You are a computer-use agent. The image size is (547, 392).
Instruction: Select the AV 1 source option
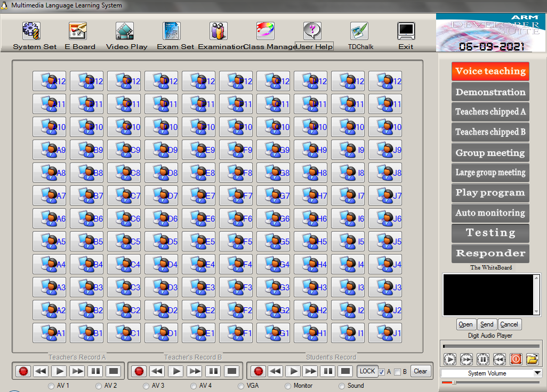pyautogui.click(x=51, y=386)
